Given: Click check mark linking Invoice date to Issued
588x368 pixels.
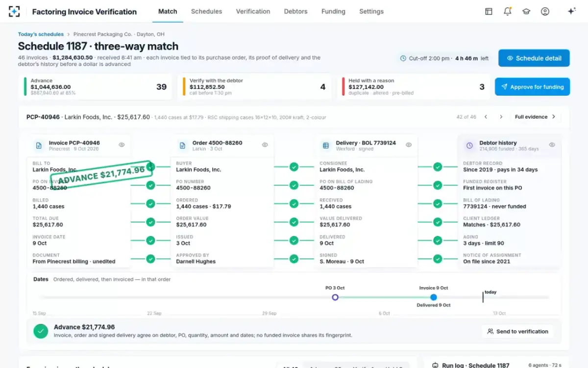Looking at the screenshot, I should point(150,240).
